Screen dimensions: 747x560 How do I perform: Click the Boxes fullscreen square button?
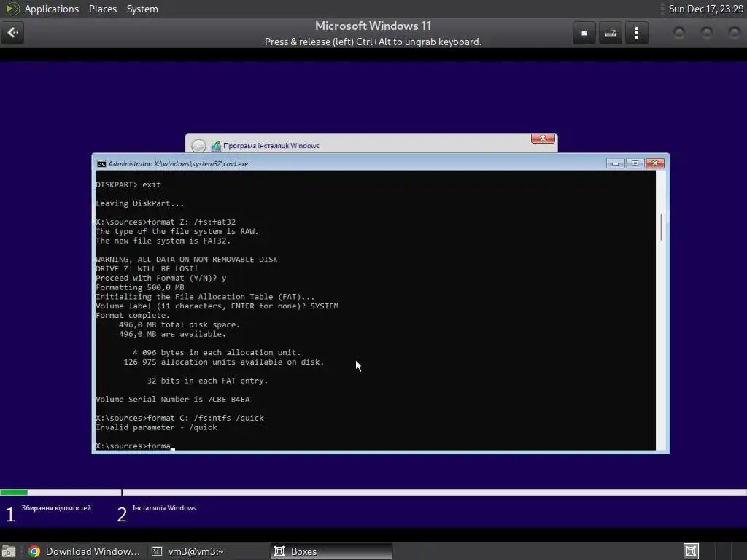pyautogui.click(x=584, y=33)
